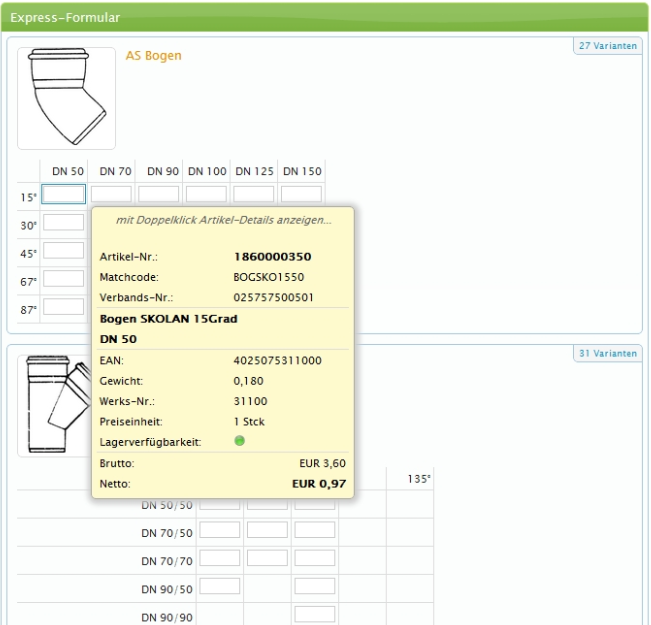Click the green Lagerverfügbarkeit status indicator
Viewport: 651px width, 625px height.
(240, 441)
